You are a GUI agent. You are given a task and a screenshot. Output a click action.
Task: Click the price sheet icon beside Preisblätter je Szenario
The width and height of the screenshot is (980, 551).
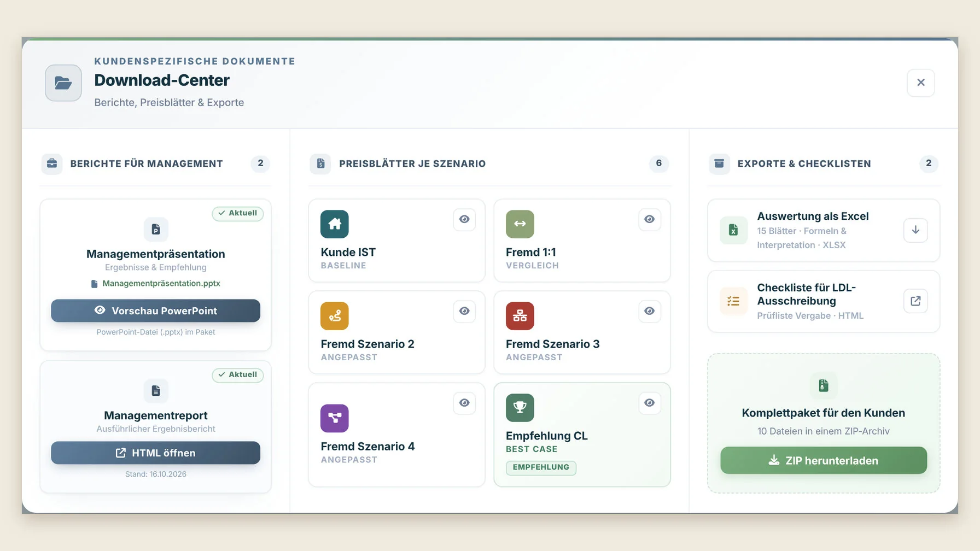tap(321, 163)
